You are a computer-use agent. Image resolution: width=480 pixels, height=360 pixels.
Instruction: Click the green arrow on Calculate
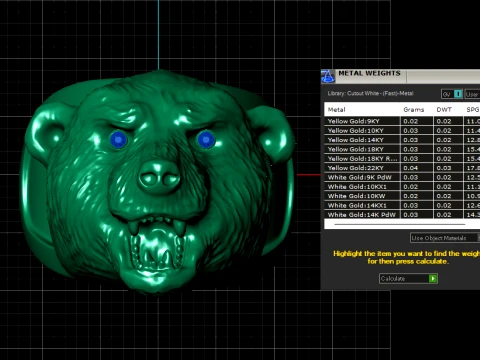(433, 278)
